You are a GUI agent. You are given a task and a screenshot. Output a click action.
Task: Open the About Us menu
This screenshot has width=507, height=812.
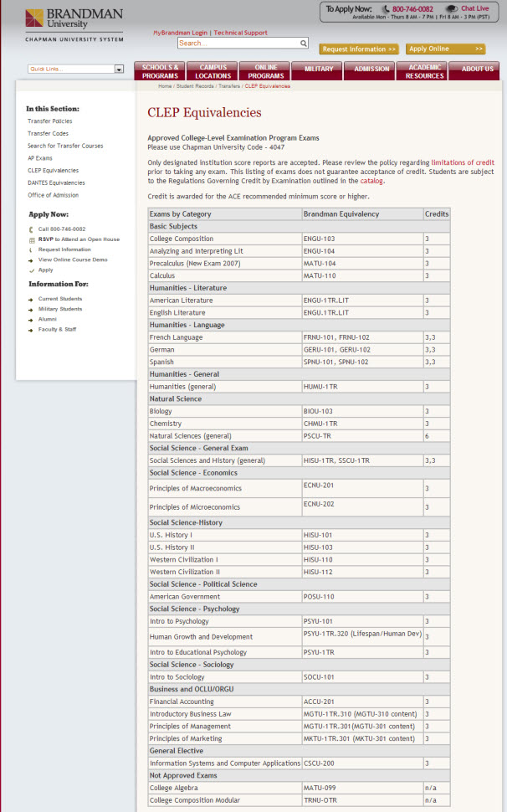[x=476, y=71]
